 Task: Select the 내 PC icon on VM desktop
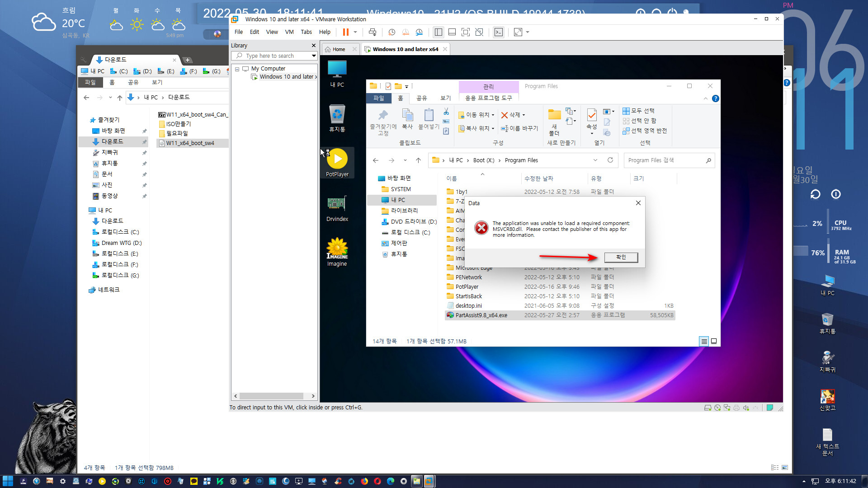(x=337, y=74)
